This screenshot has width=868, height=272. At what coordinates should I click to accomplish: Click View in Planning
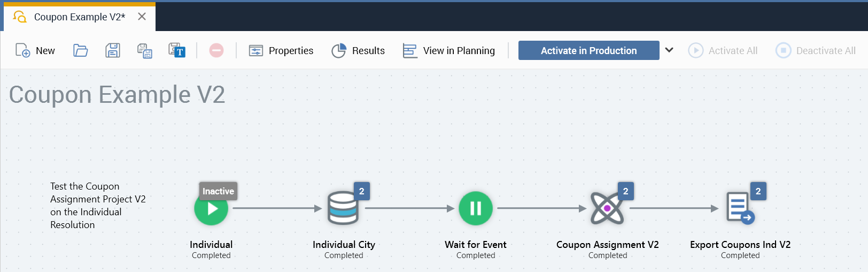[449, 50]
